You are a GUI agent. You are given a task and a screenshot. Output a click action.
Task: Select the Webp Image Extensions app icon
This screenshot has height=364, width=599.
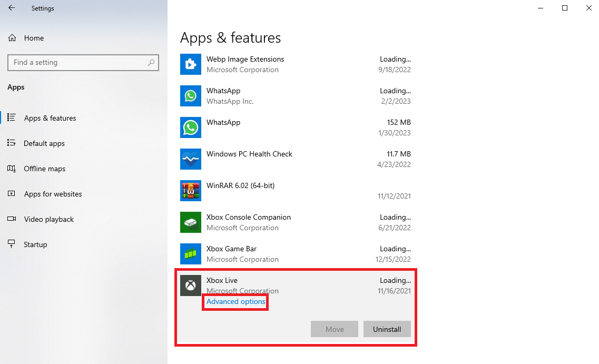(191, 64)
